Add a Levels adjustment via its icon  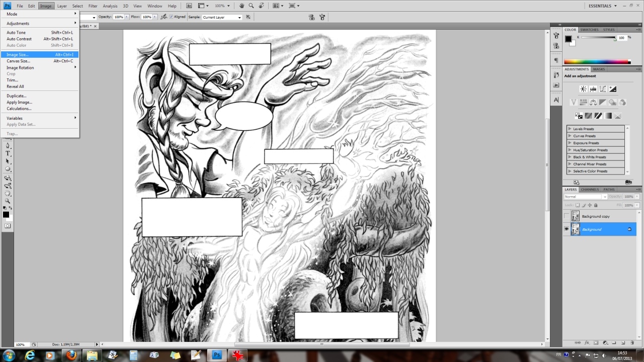593,89
